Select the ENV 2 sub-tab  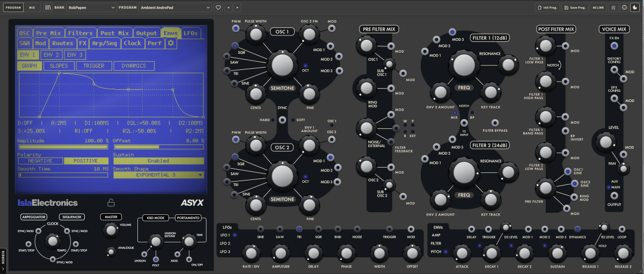pyautogui.click(x=52, y=55)
